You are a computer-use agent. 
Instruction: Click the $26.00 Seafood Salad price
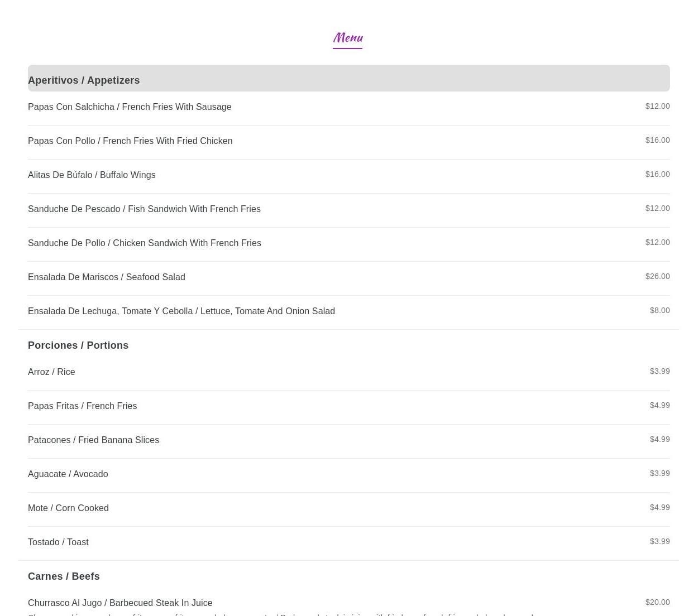657,276
